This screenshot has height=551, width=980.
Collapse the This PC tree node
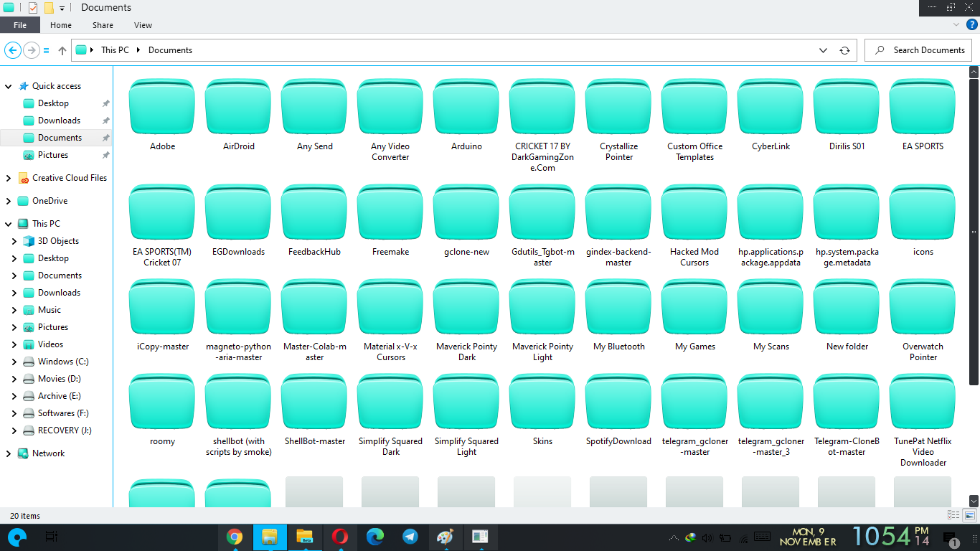7,223
